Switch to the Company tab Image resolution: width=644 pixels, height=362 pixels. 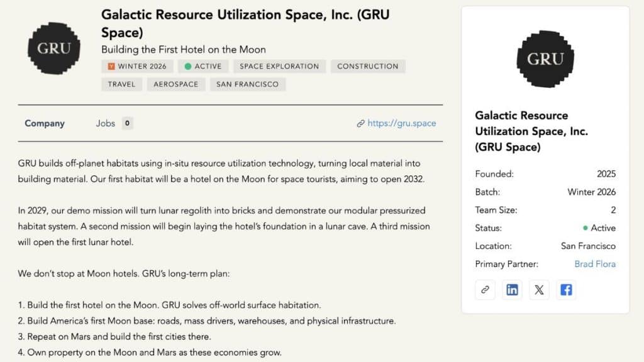click(45, 123)
